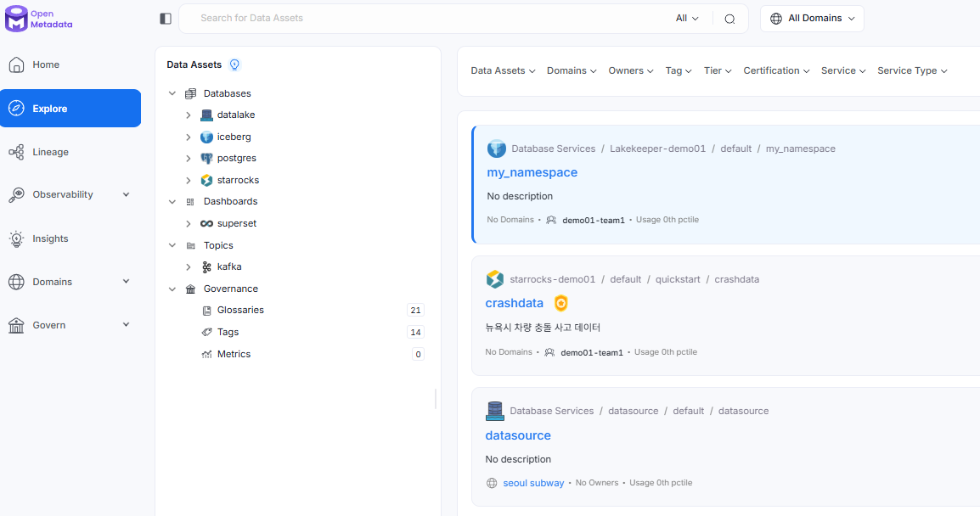
Task: Open the Lineage sidebar icon
Action: point(16,152)
